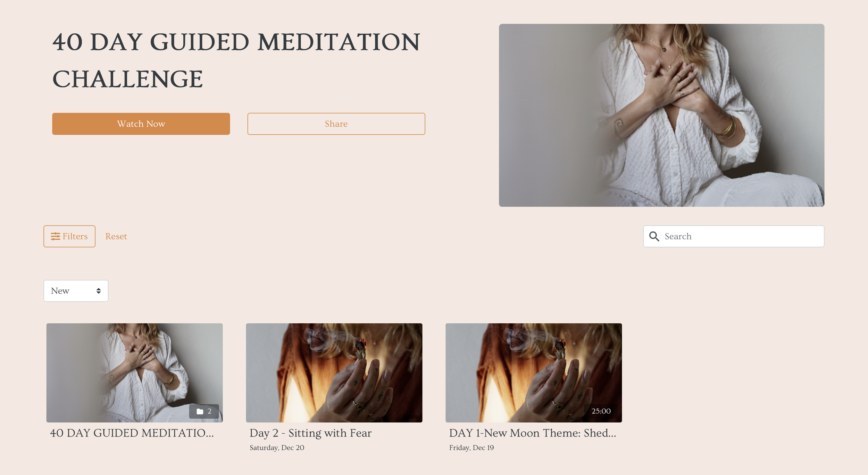Click the 'DAY 1-New Moon Theme: Shed...' title

pos(533,433)
